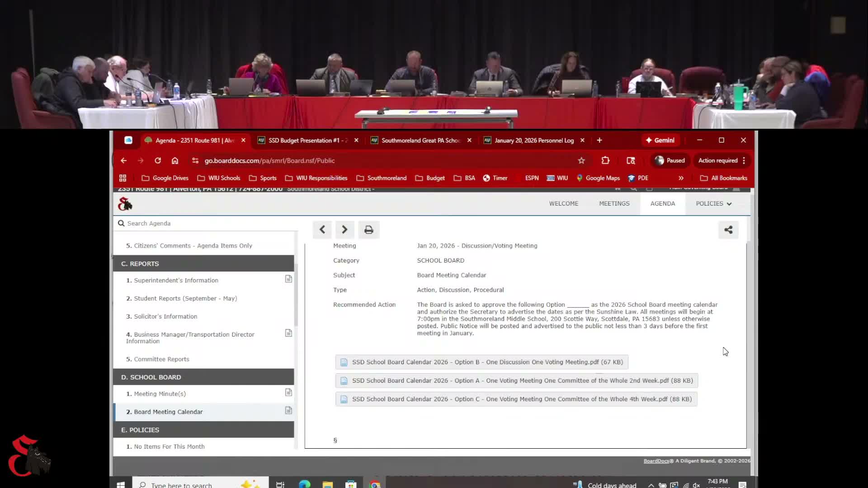Click the Gemini button
Screen dimensions: 868x488
(660, 140)
